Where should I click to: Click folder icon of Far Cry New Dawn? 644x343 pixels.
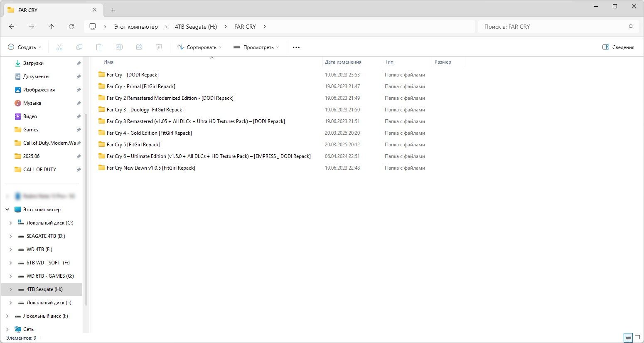click(102, 168)
